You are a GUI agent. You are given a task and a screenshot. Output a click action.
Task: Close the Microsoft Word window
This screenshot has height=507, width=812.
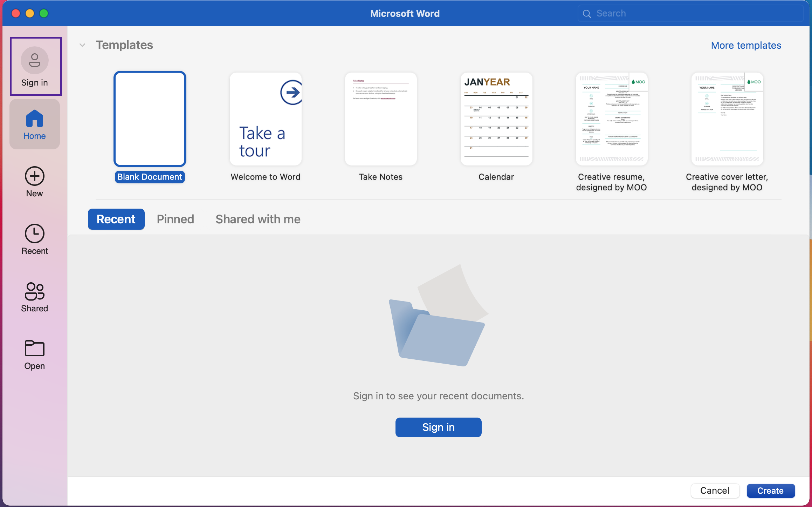click(16, 13)
